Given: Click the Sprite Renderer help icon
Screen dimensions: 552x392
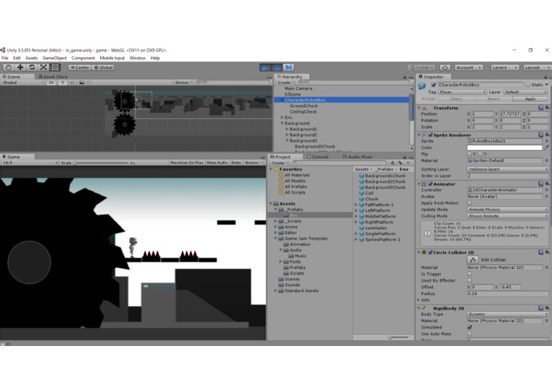Looking at the screenshot, I should click(x=540, y=135).
